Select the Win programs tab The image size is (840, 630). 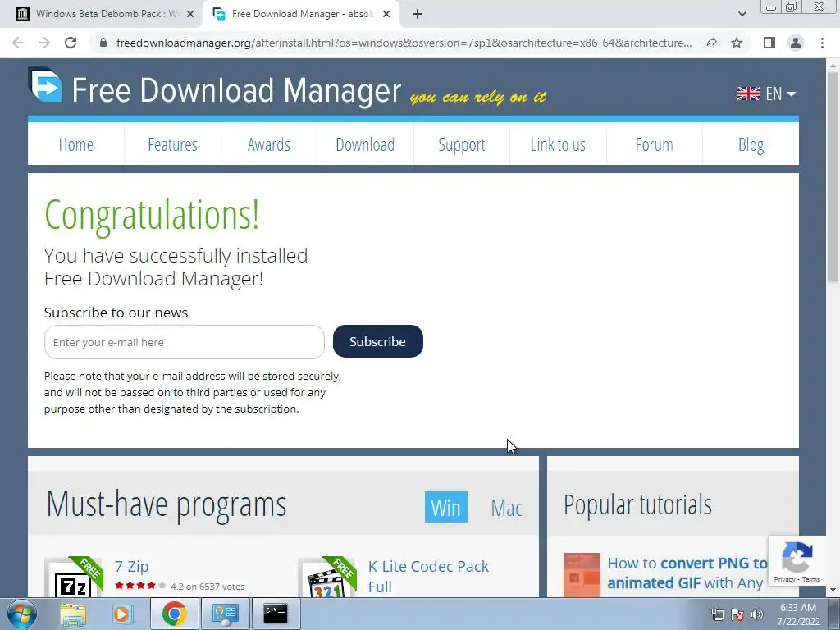click(445, 507)
